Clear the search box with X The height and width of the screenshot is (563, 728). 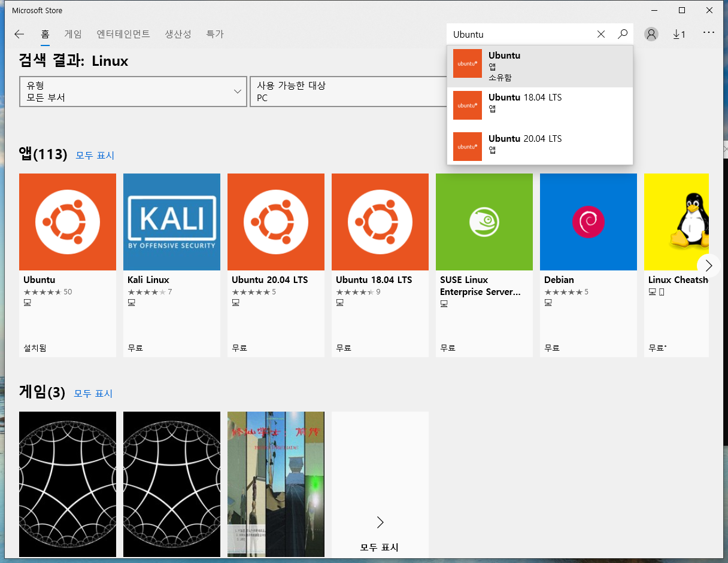pos(601,34)
